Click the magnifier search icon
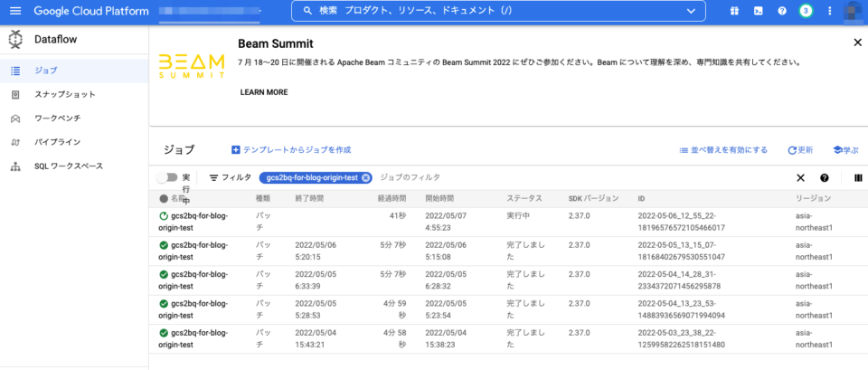The width and height of the screenshot is (868, 370). click(308, 11)
